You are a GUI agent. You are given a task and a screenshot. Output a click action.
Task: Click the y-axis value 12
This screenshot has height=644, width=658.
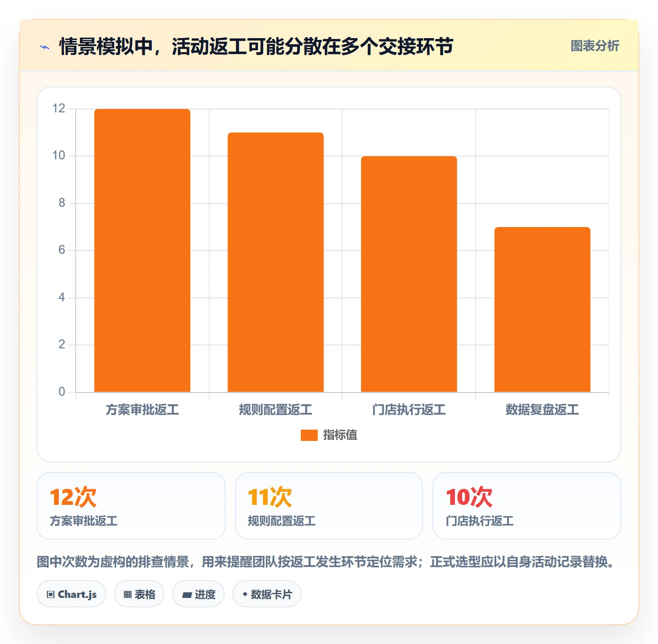(59, 109)
